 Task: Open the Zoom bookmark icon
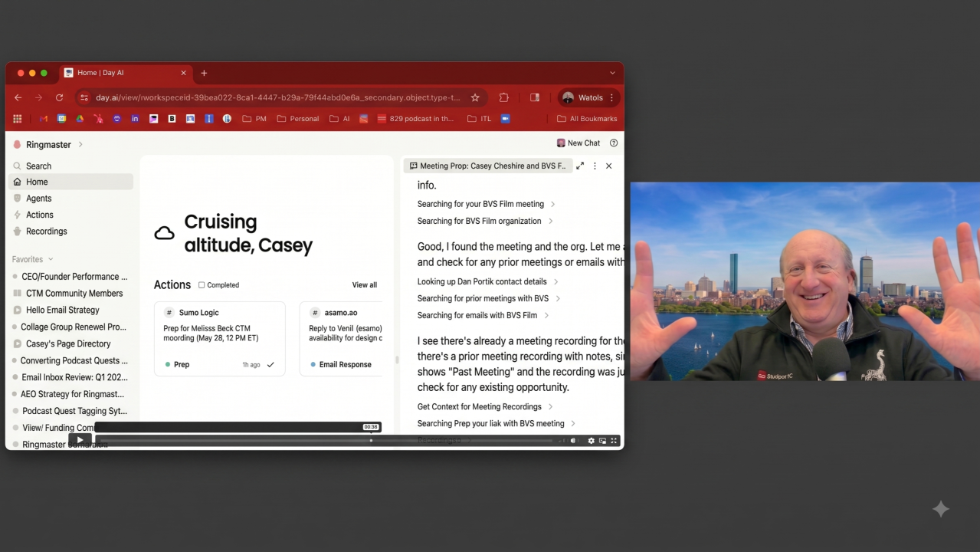pyautogui.click(x=505, y=119)
